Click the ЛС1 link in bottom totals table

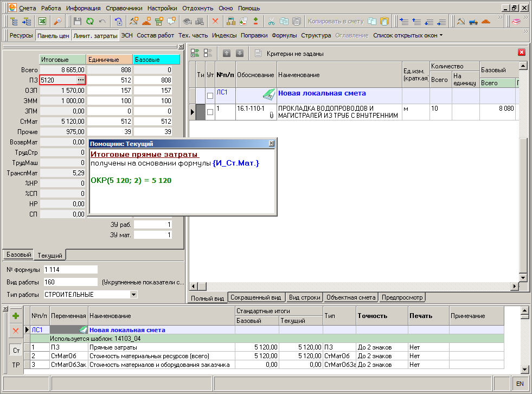[x=37, y=330]
